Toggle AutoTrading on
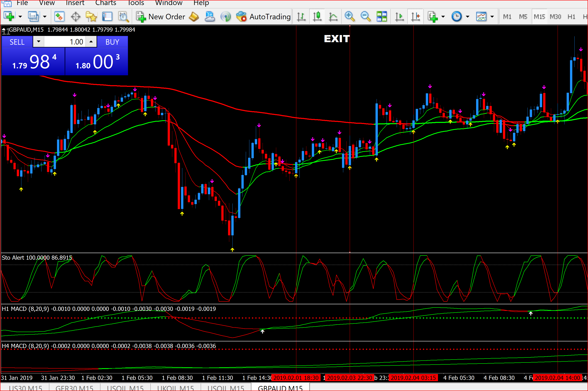Image resolution: width=588 pixels, height=391 pixels. [263, 16]
